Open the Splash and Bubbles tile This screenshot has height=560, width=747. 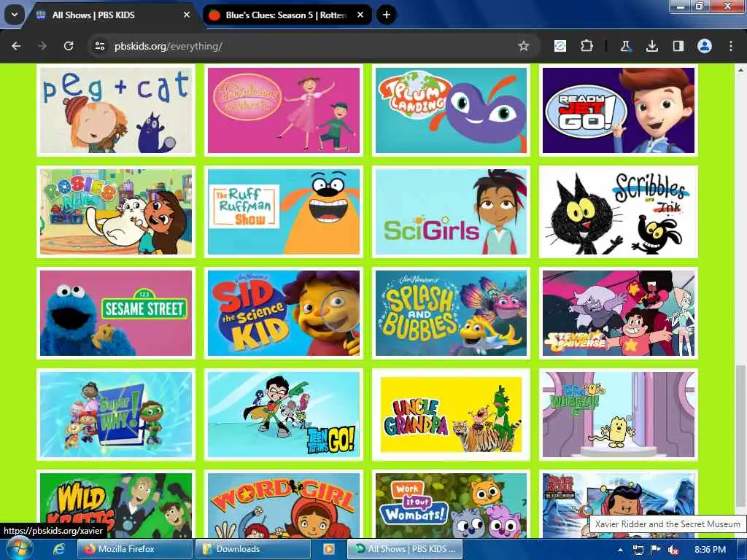click(x=451, y=313)
